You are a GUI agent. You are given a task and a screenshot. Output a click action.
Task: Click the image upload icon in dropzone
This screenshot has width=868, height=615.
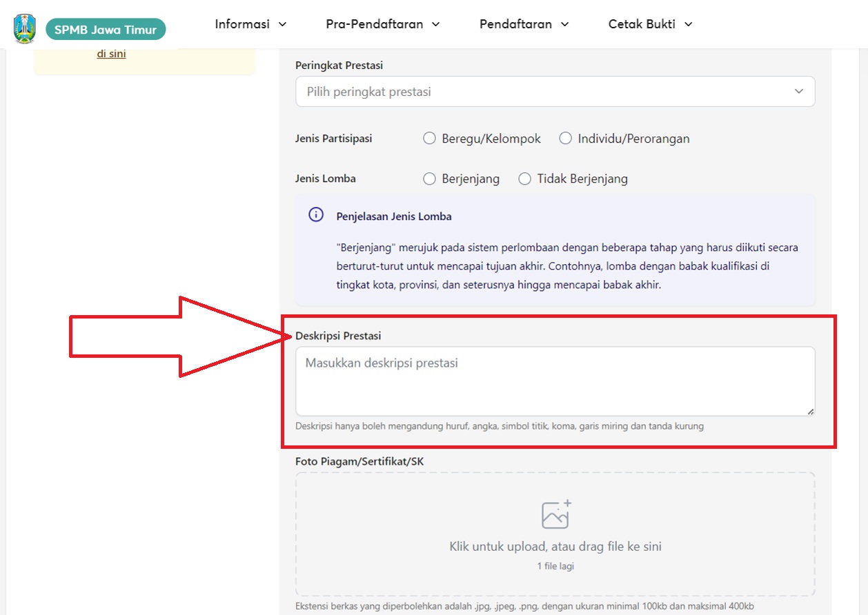(x=556, y=514)
